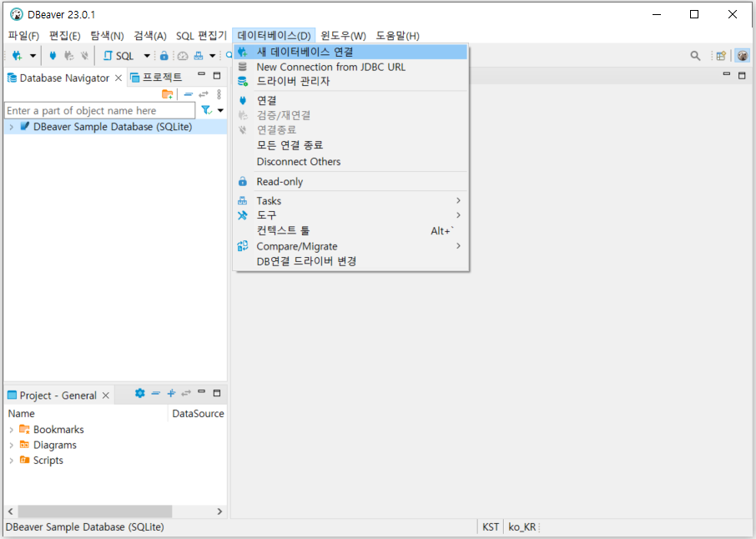Choose 새 데이터베이스 연결 menu item
Viewport: 756px width, 539px height.
tap(350, 52)
